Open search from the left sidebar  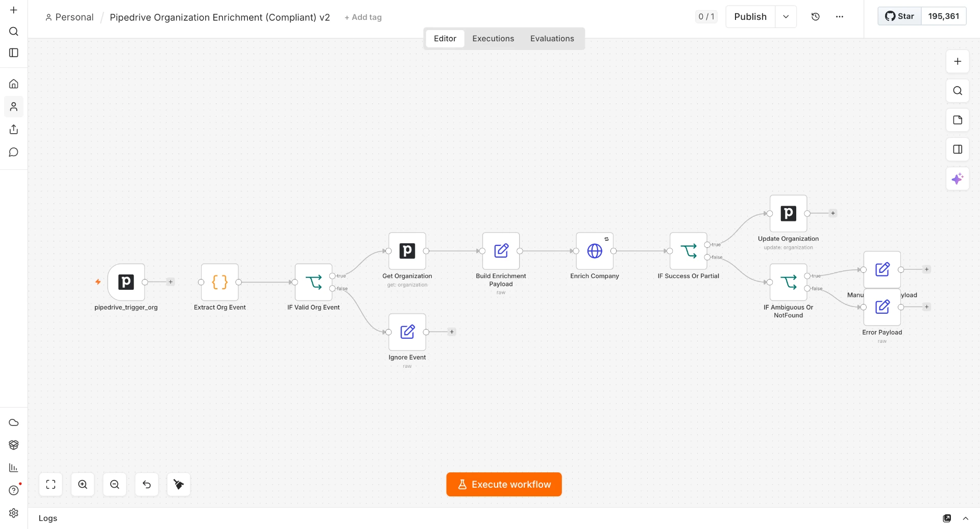[x=14, y=32]
